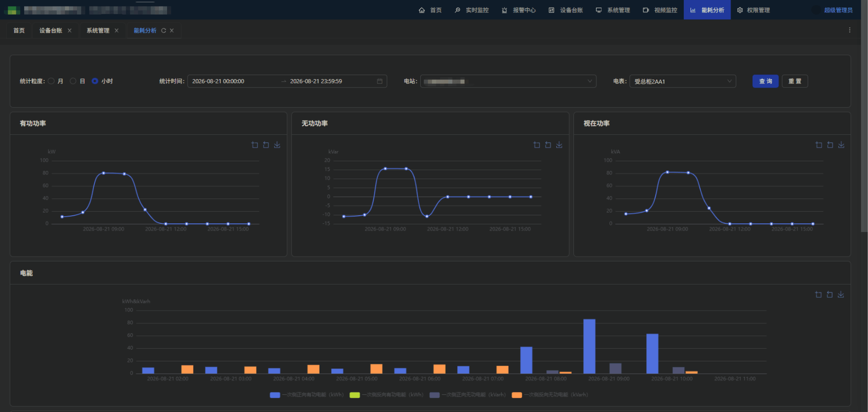Screen dimensions: 868x412
Task: Open 报警中心 in top navigation
Action: tap(519, 10)
